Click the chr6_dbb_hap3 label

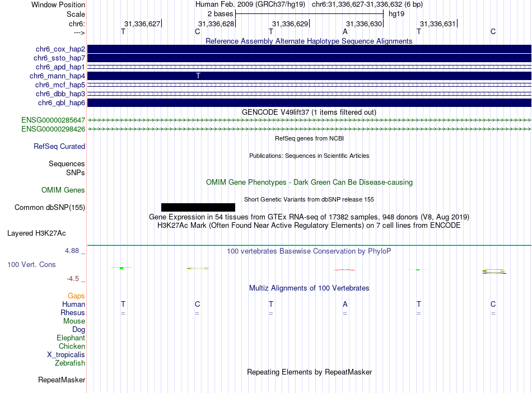click(x=60, y=93)
